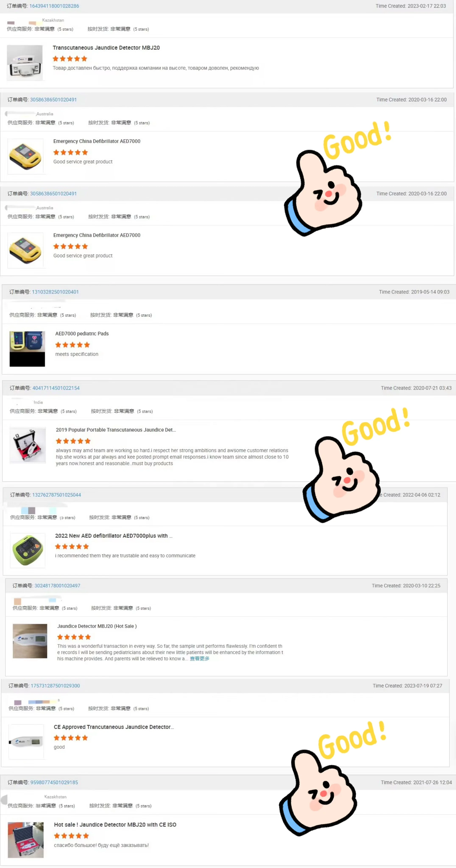Open the Transcutaneous Jaundice Detector MBJ20 title
The image size is (456, 868).
[x=106, y=48]
